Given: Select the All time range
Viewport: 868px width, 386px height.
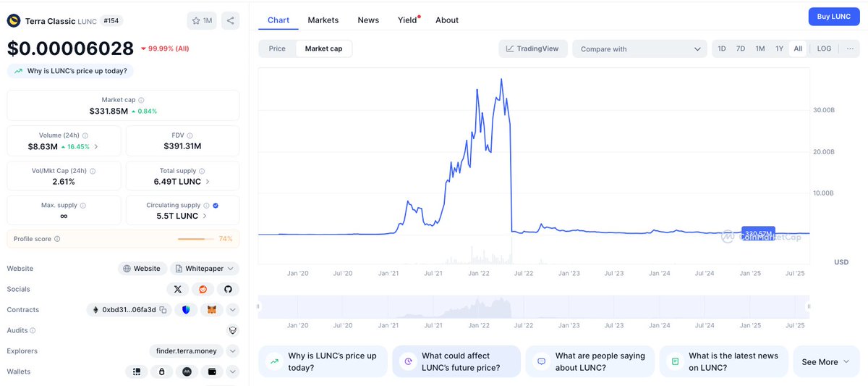Looking at the screenshot, I should pos(798,49).
